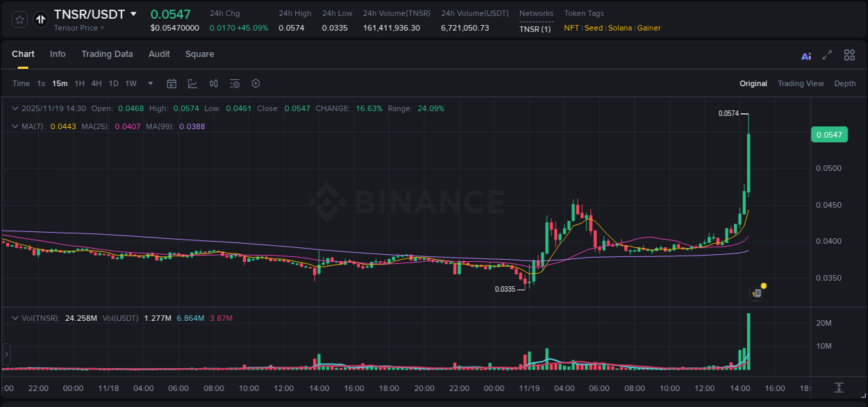This screenshot has width=868, height=407.
Task: Open extra timeframes dropdown arrow
Action: tap(150, 83)
